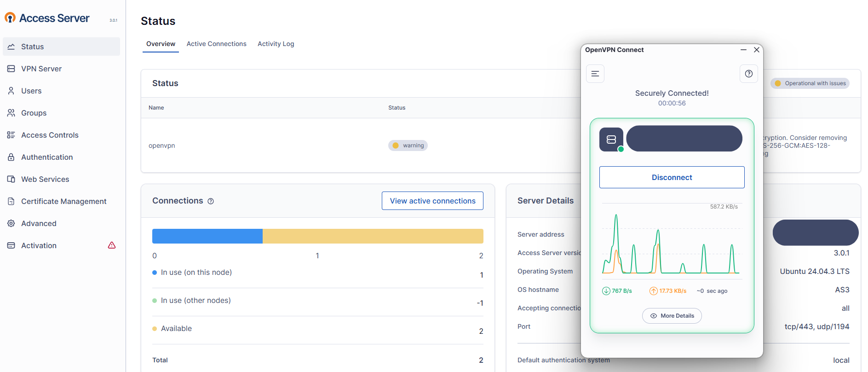Click the More Details button
The height and width of the screenshot is (372, 868).
click(672, 316)
